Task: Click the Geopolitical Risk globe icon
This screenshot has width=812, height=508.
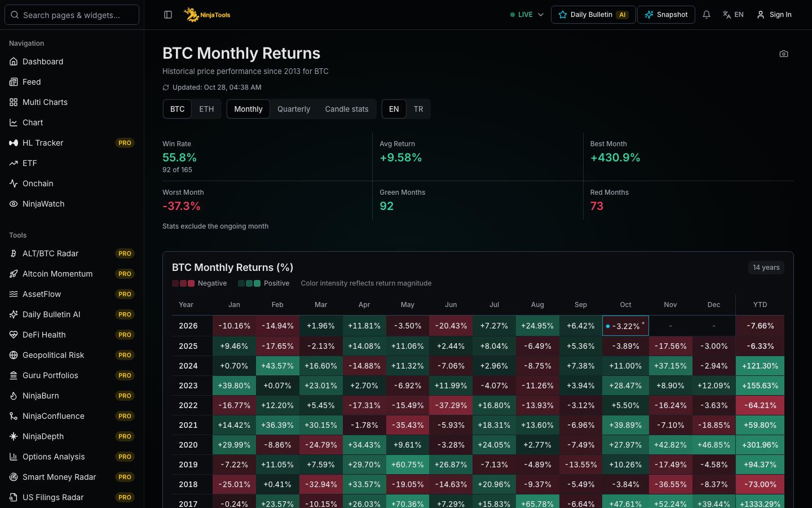Action: [x=14, y=355]
